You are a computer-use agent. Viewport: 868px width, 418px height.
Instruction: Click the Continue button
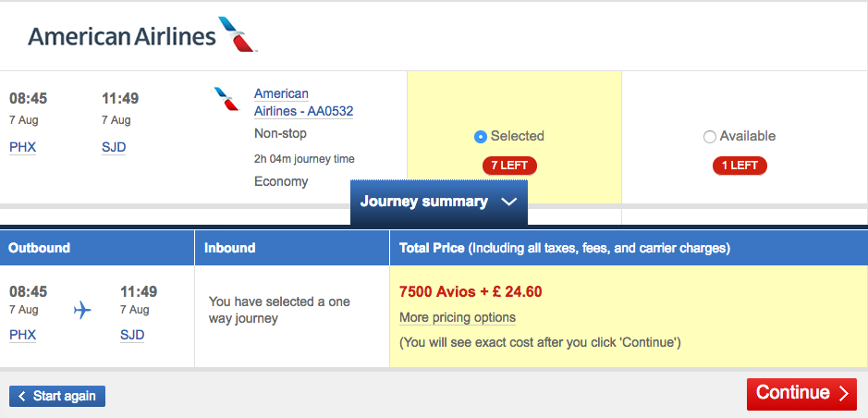pyautogui.click(x=801, y=394)
